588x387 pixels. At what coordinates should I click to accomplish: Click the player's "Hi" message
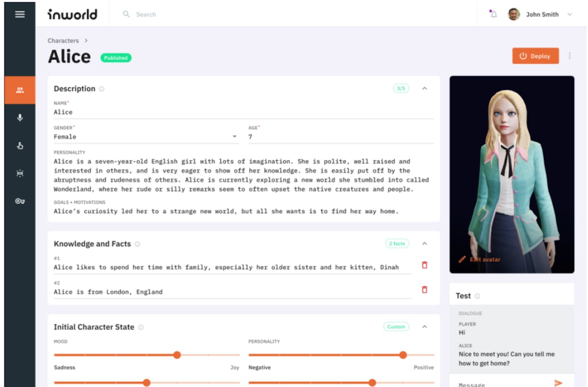[462, 332]
